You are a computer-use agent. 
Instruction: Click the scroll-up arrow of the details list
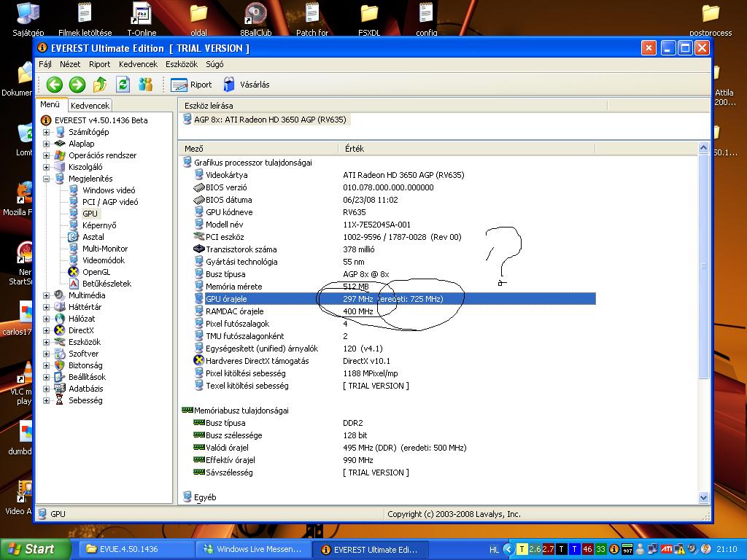pos(704,147)
